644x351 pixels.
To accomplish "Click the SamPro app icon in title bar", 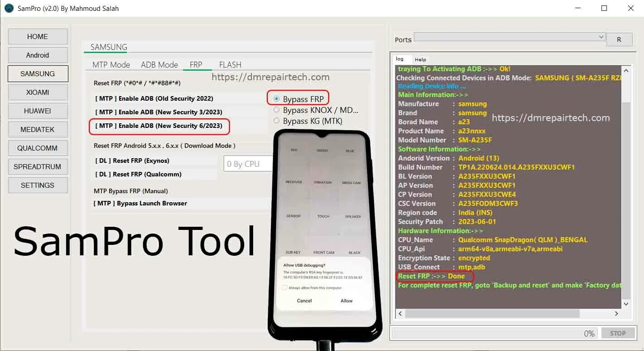I will coord(9,8).
